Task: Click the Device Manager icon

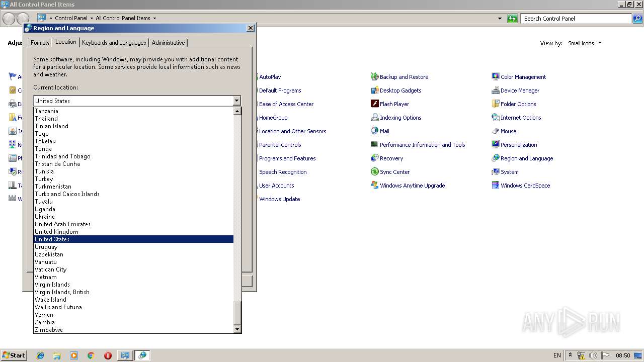Action: (x=496, y=90)
